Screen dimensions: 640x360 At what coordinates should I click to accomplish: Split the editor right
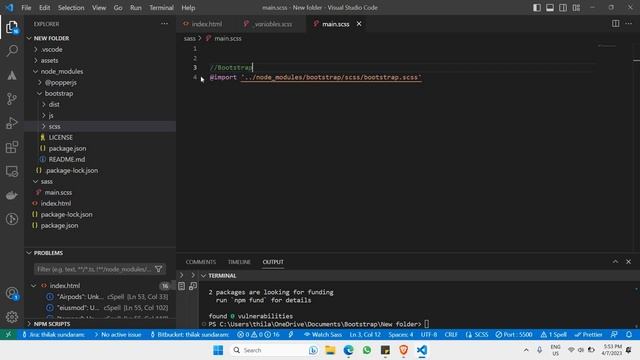616,24
